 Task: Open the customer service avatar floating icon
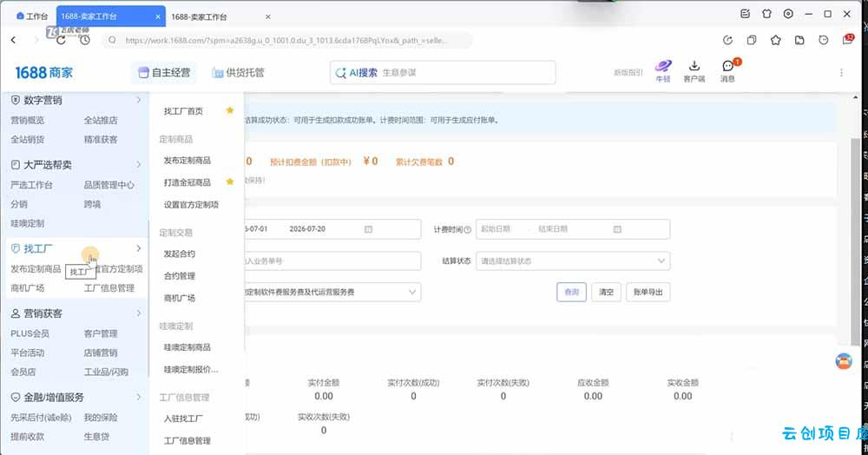pos(844,361)
